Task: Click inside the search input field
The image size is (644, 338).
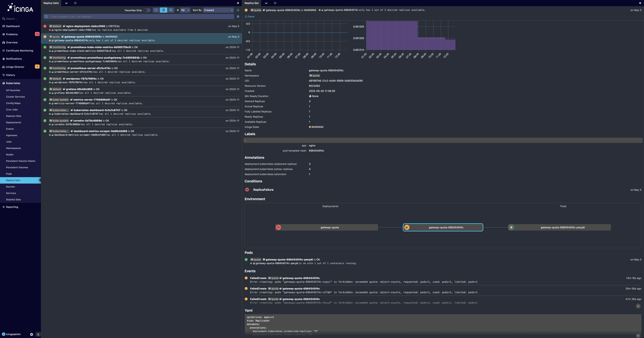Action: point(140,16)
